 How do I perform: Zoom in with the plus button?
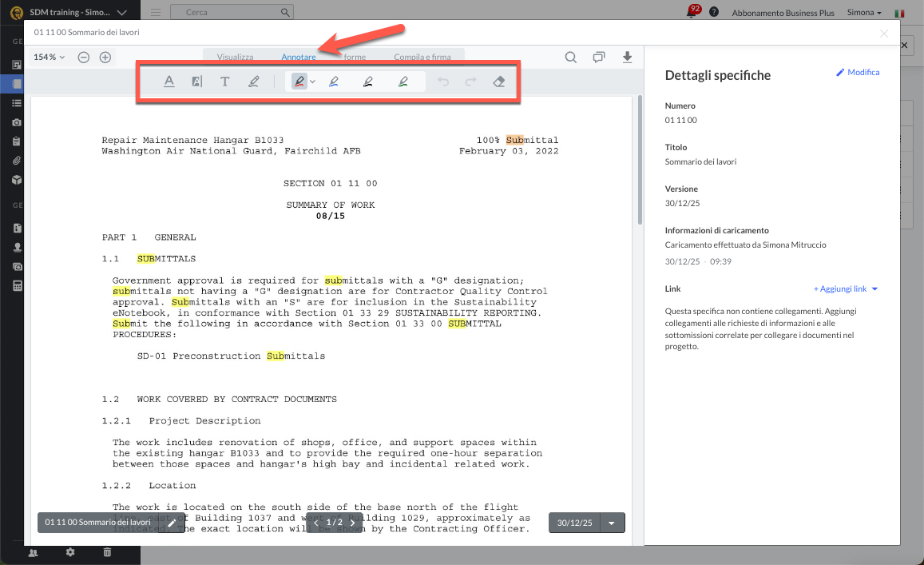[x=105, y=57]
